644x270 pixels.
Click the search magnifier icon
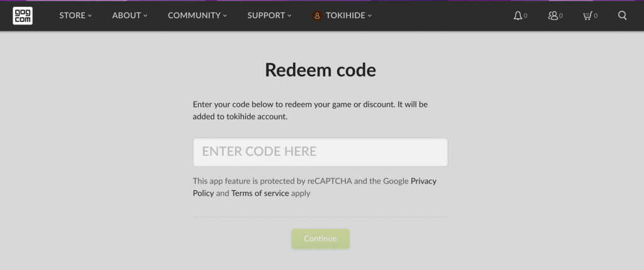623,16
